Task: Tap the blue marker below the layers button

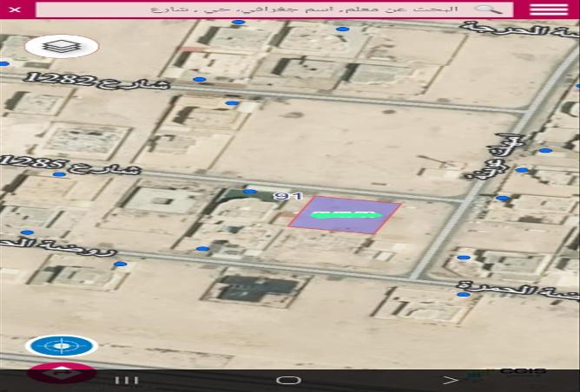Action: (4, 63)
